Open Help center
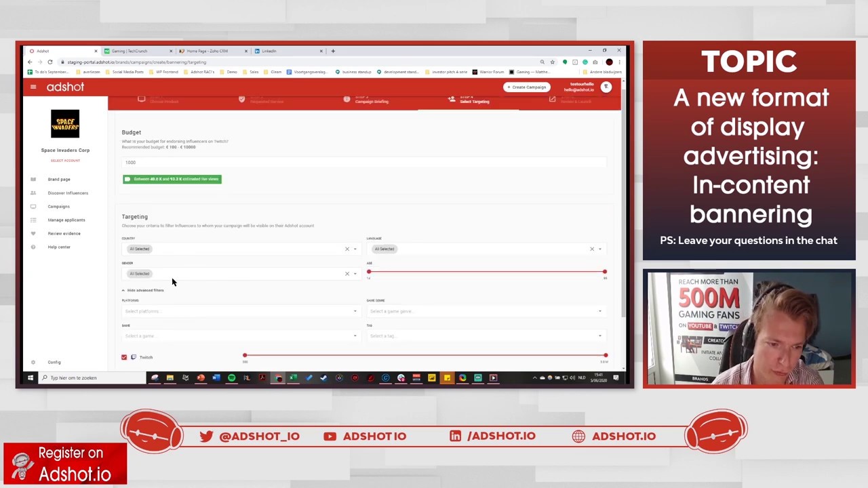 [59, 247]
